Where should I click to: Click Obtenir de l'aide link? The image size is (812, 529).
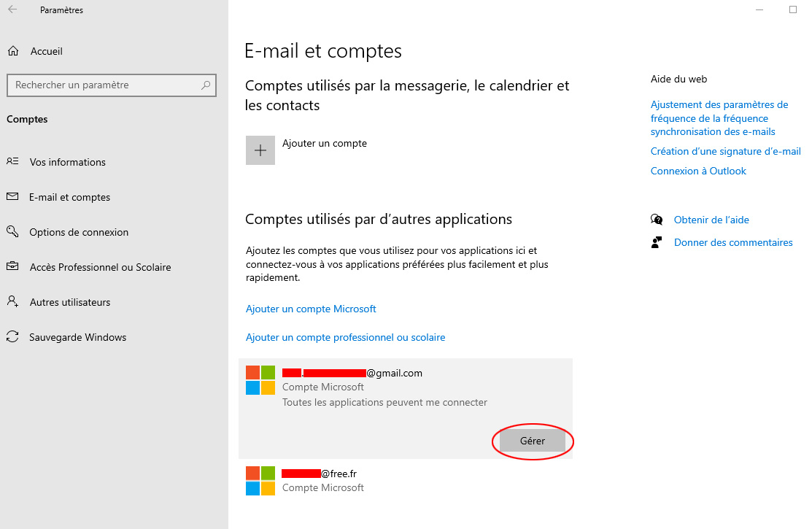pos(711,220)
